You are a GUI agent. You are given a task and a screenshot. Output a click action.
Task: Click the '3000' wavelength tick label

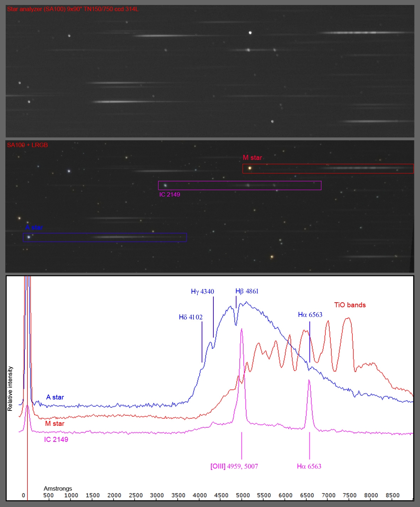(157, 495)
